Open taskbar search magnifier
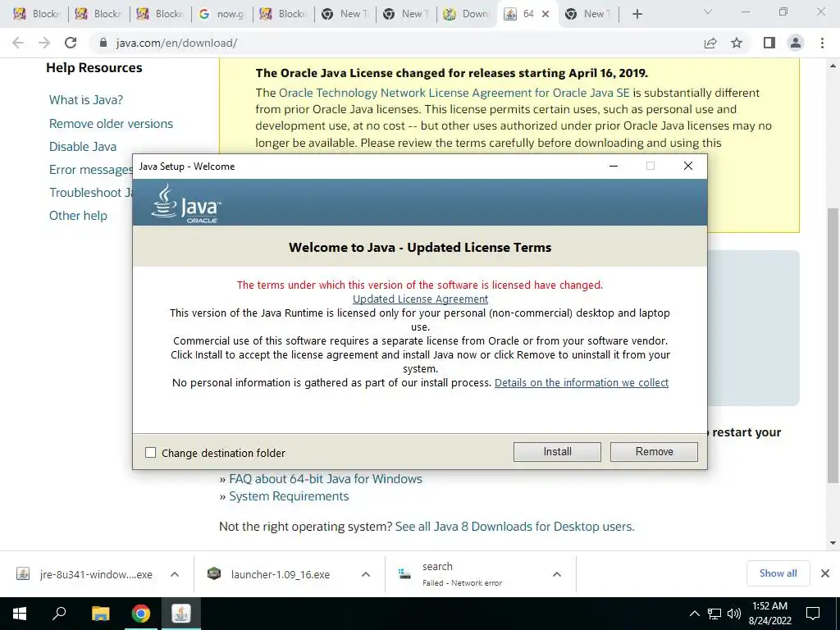The height and width of the screenshot is (630, 840). pyautogui.click(x=59, y=614)
